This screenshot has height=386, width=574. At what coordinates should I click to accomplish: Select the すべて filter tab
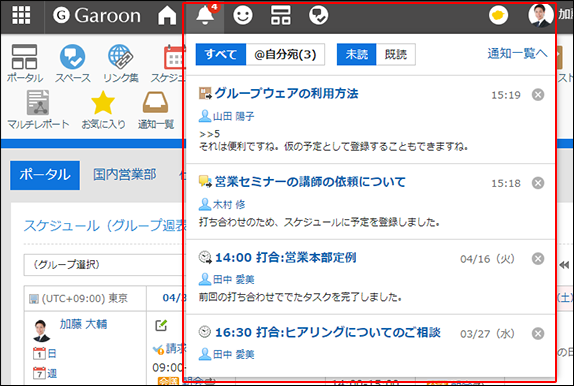click(221, 54)
